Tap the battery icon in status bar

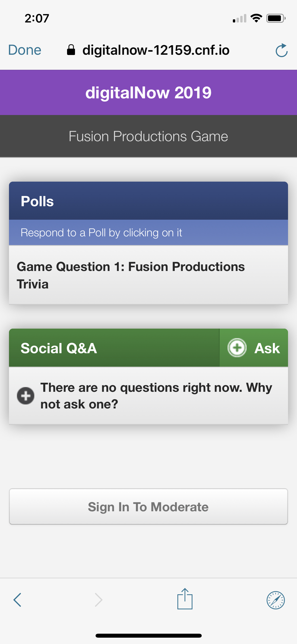click(x=276, y=18)
